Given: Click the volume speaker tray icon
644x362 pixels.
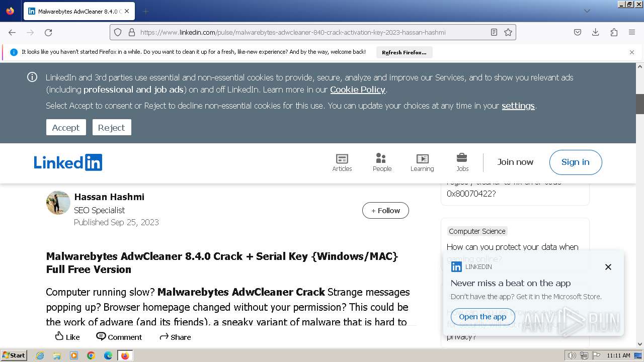Looking at the screenshot, I should tap(572, 355).
